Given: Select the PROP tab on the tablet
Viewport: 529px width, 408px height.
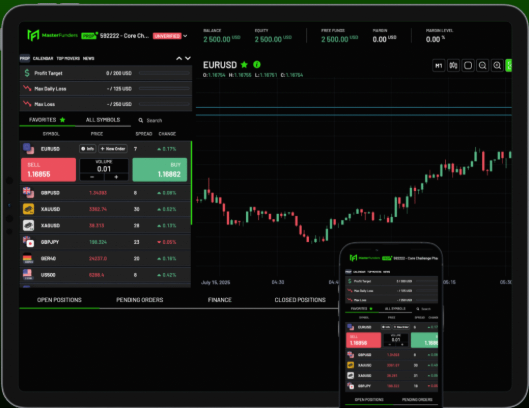Looking at the screenshot, I should tap(25, 58).
